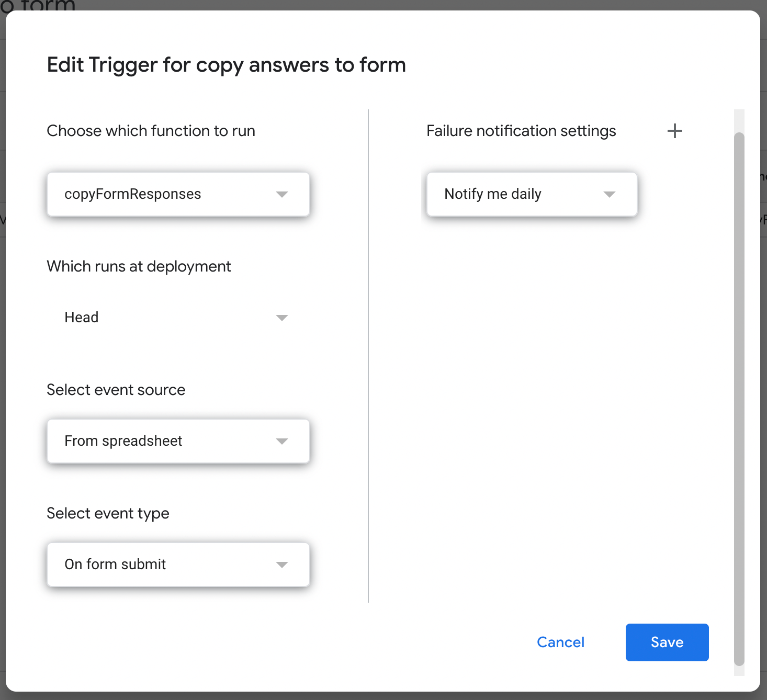Image resolution: width=767 pixels, height=700 pixels.
Task: Click the Select event type label
Action: coord(108,513)
